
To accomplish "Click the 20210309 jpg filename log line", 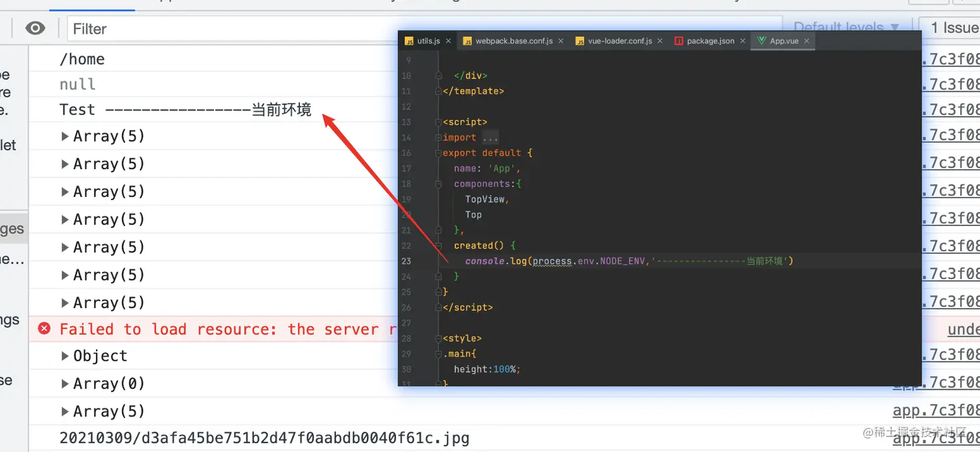I will (264, 438).
